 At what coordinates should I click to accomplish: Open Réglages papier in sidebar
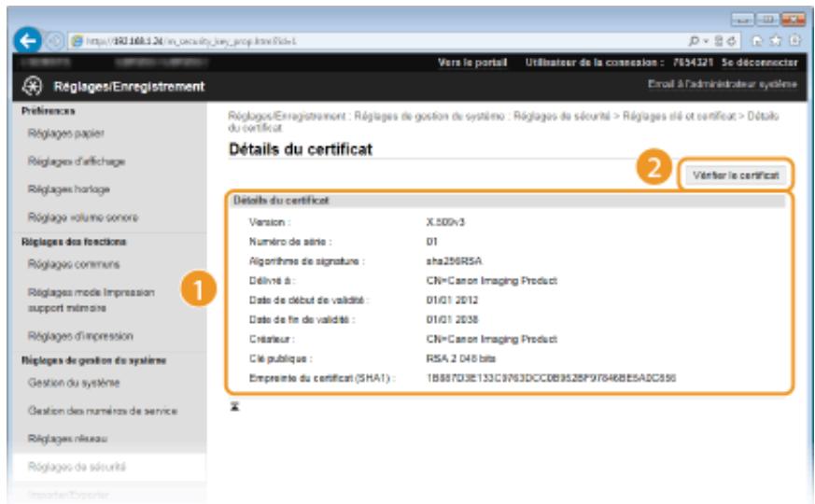point(66,133)
